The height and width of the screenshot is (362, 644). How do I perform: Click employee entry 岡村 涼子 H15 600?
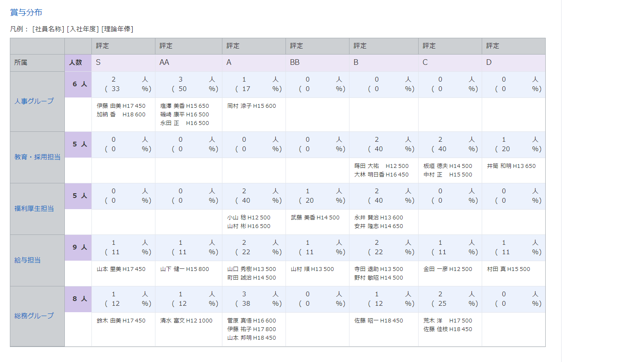pos(251,106)
